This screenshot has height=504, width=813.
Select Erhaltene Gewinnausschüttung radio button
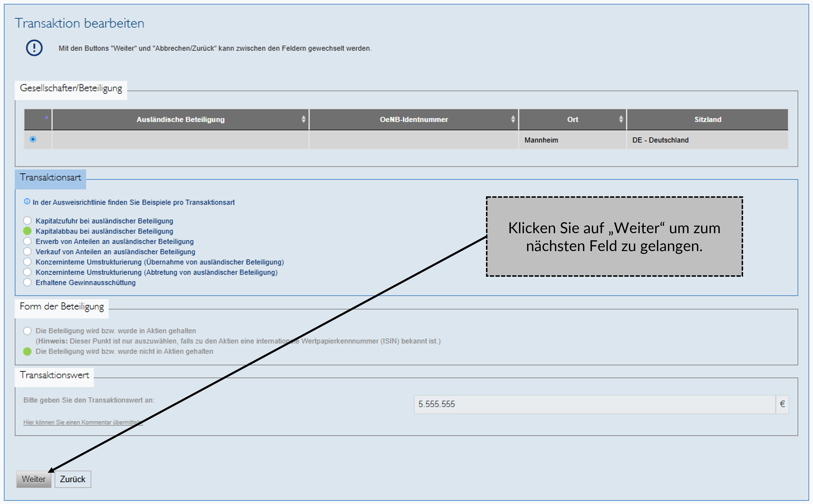[x=27, y=282]
